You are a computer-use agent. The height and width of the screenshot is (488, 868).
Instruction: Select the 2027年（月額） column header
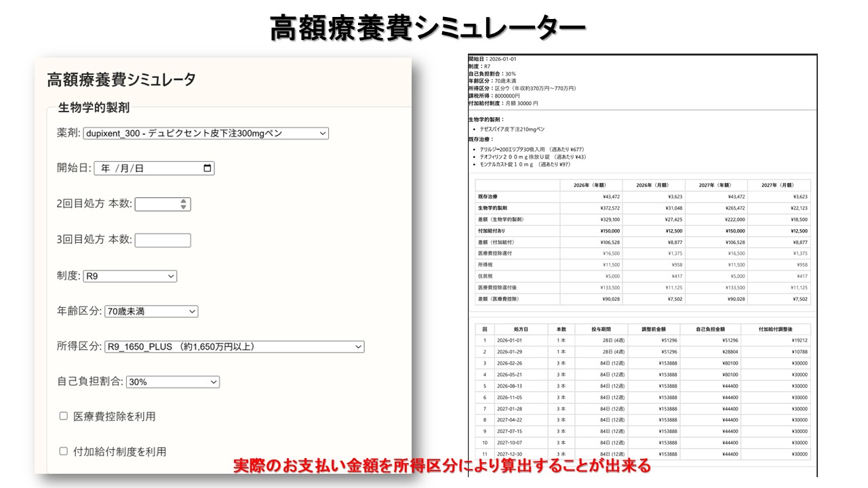779,185
